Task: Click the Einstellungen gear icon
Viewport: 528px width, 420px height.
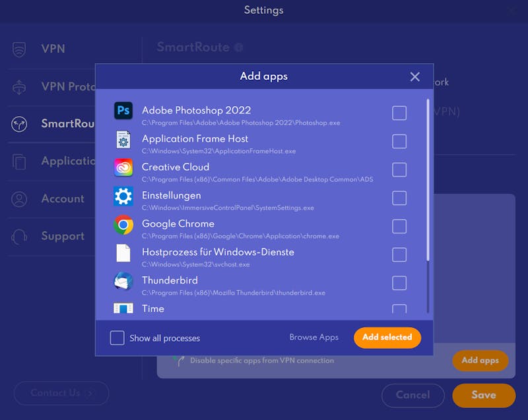Action: pyautogui.click(x=123, y=196)
